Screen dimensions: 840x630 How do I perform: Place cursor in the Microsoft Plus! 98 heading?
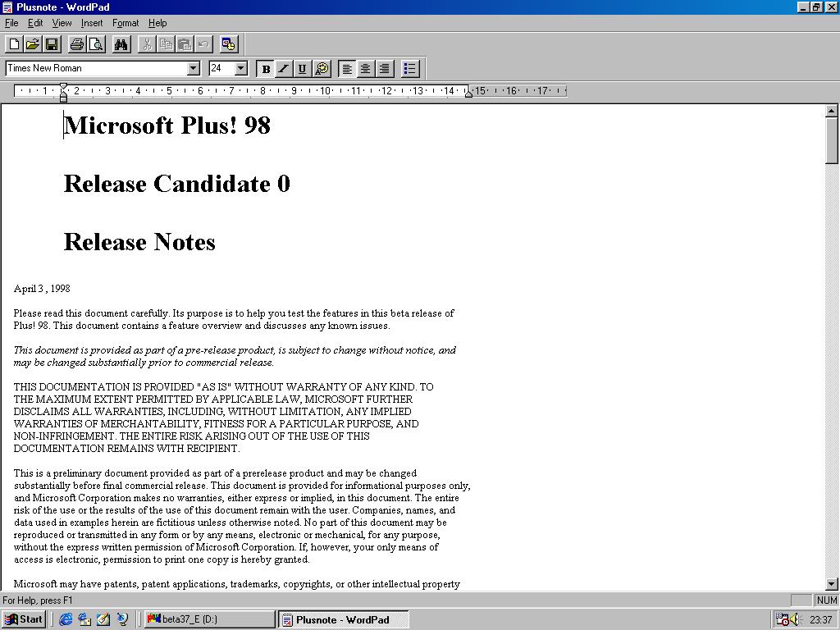coord(167,126)
